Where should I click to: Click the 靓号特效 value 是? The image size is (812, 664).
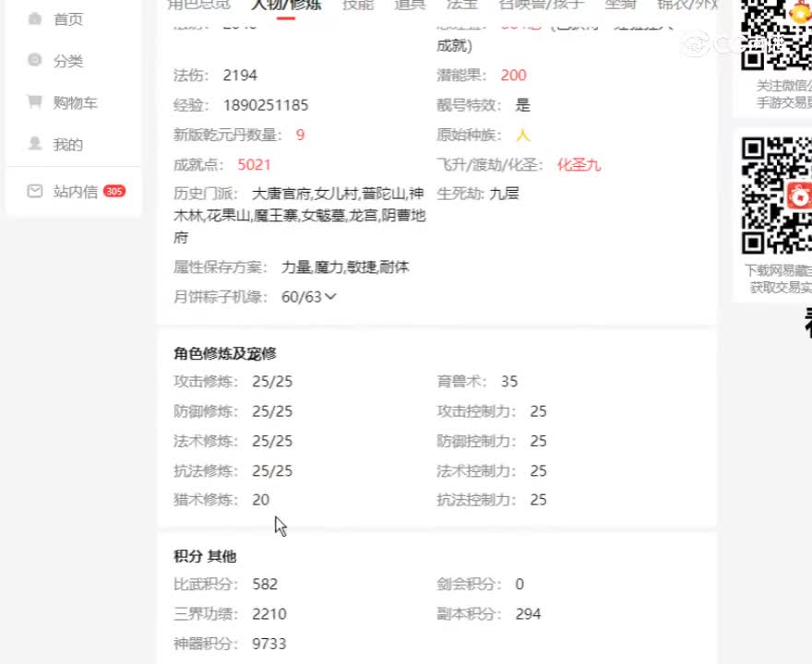click(522, 105)
